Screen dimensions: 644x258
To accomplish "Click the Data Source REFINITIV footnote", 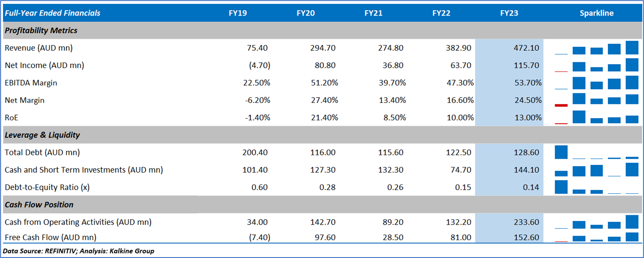I will point(79,251).
